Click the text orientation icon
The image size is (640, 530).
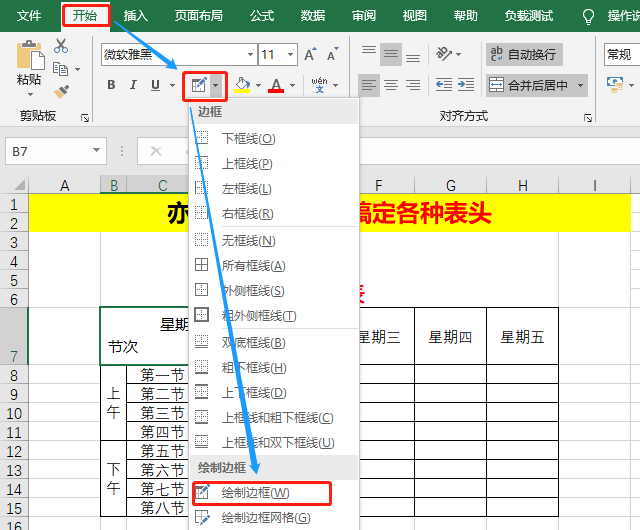point(444,53)
